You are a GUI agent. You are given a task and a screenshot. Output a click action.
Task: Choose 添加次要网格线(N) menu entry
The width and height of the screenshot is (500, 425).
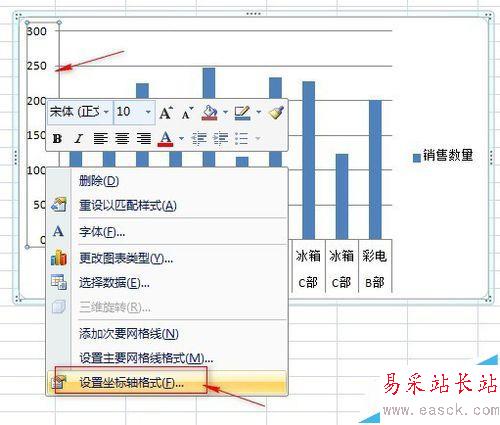[x=167, y=333]
